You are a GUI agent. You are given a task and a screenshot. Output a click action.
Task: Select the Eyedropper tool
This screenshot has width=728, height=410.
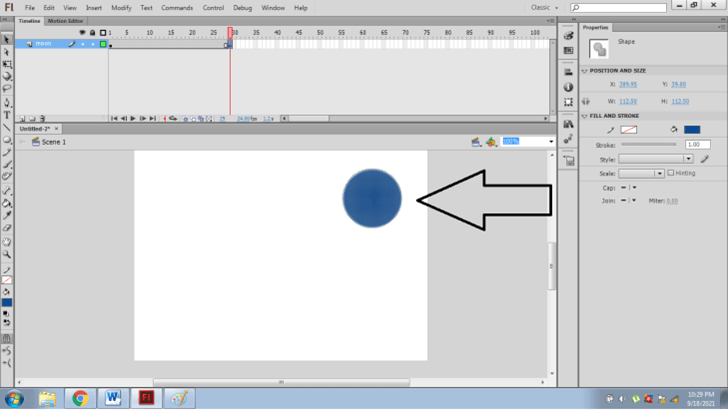click(6, 215)
